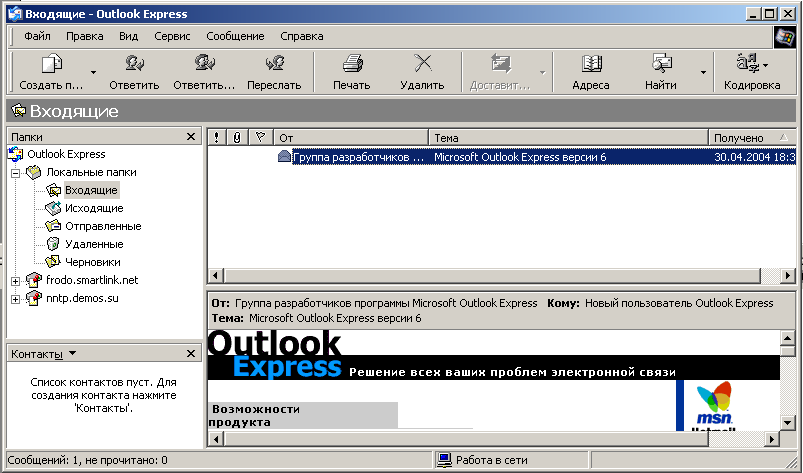Click the Reply All (Ответить...) toolbar icon
The width and height of the screenshot is (803, 473).
[205, 63]
